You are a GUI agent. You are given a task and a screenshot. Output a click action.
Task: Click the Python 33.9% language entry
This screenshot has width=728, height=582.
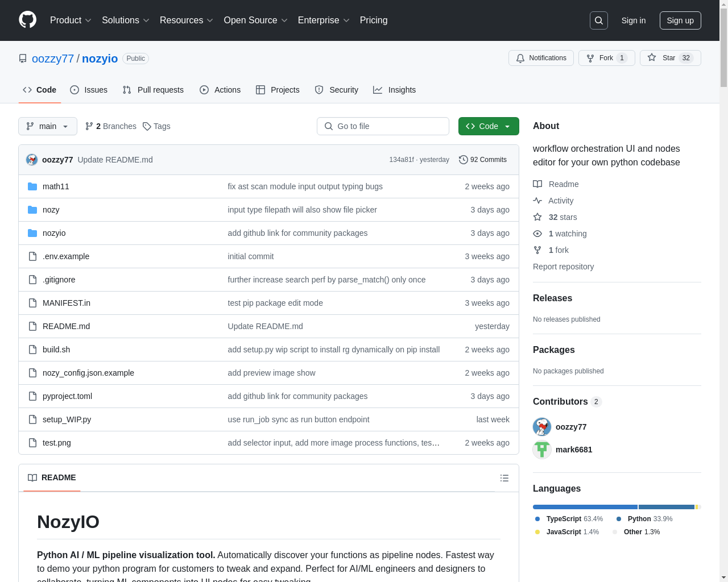pos(644,519)
